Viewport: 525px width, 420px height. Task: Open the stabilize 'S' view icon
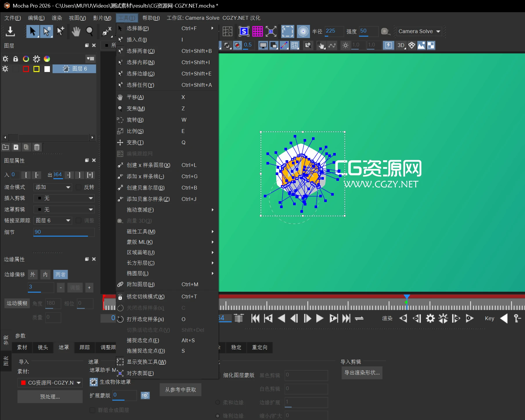click(244, 31)
